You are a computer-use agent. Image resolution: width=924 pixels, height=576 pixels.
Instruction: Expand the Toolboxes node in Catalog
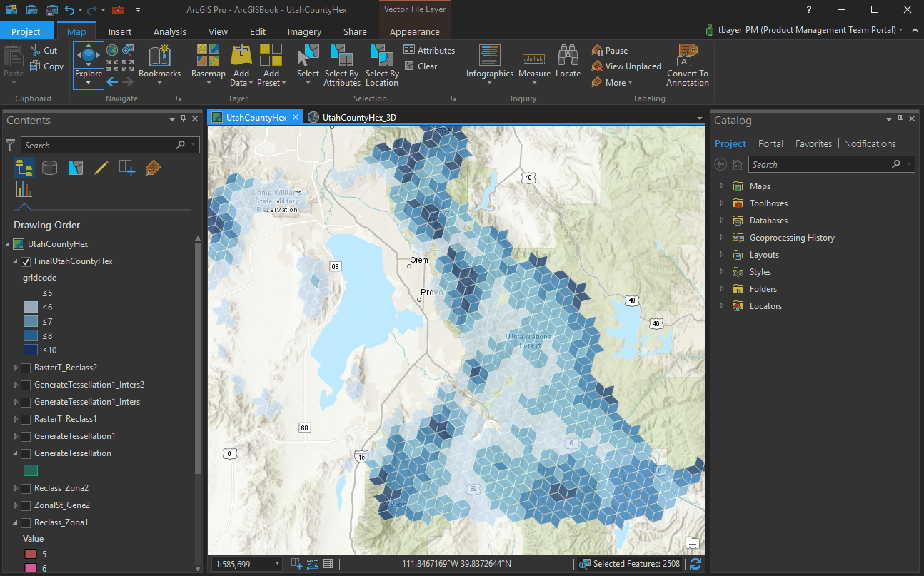click(721, 203)
